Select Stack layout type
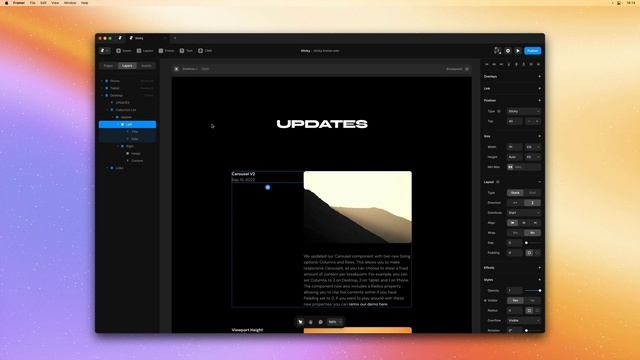 (515, 193)
